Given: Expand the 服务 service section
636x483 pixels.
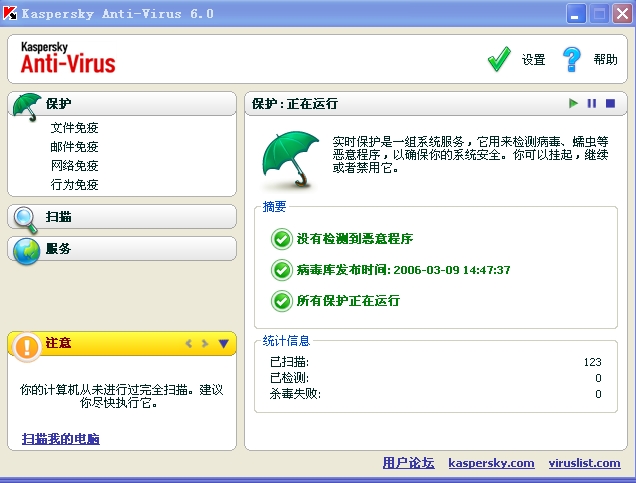Looking at the screenshot, I should click(x=58, y=248).
